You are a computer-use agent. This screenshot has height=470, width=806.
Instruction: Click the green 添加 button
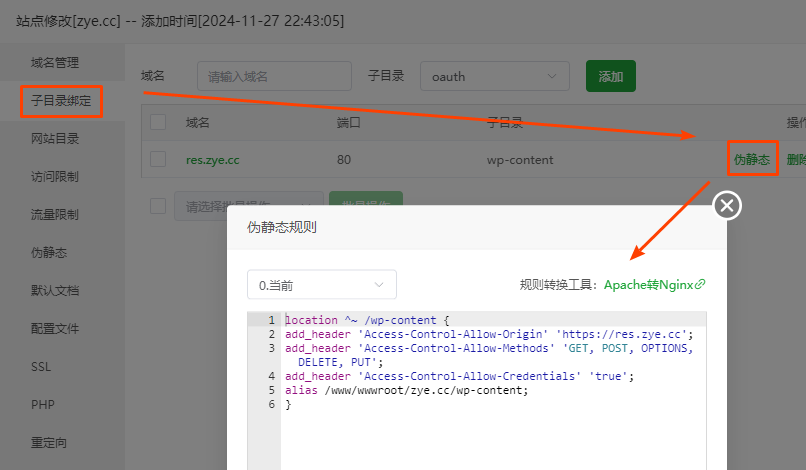click(x=610, y=76)
